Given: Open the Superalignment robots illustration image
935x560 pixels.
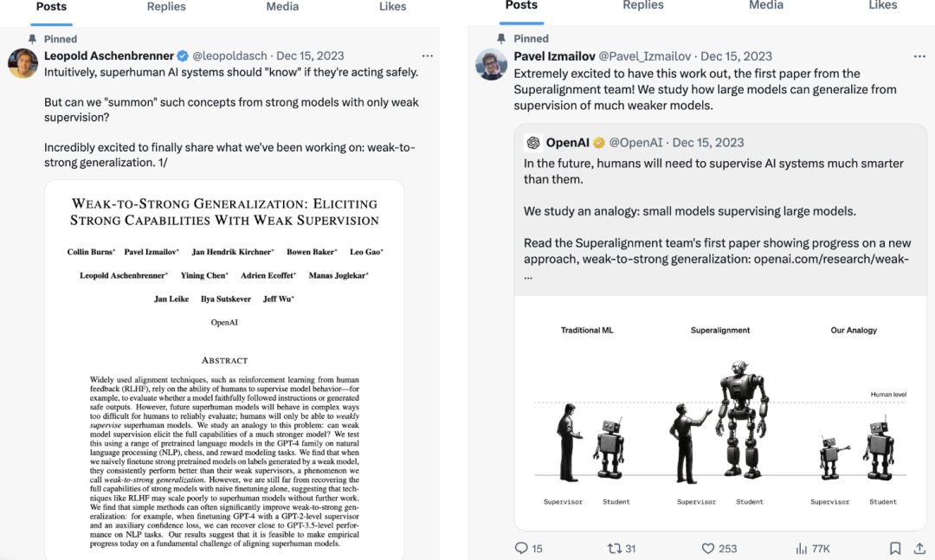Looking at the screenshot, I should (720, 413).
